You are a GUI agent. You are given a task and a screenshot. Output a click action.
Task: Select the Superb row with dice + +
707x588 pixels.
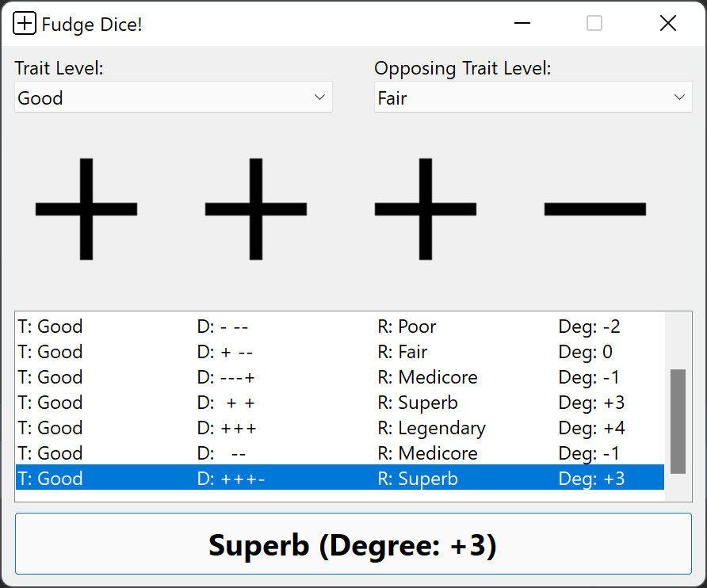[340, 403]
